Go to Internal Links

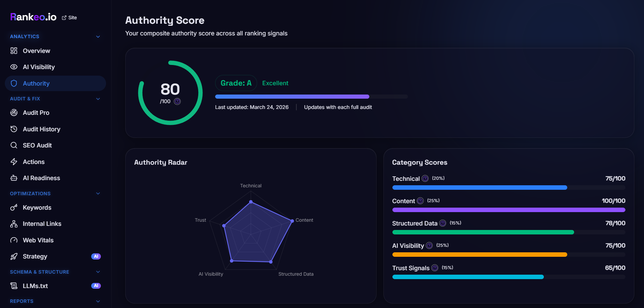(x=55, y=224)
